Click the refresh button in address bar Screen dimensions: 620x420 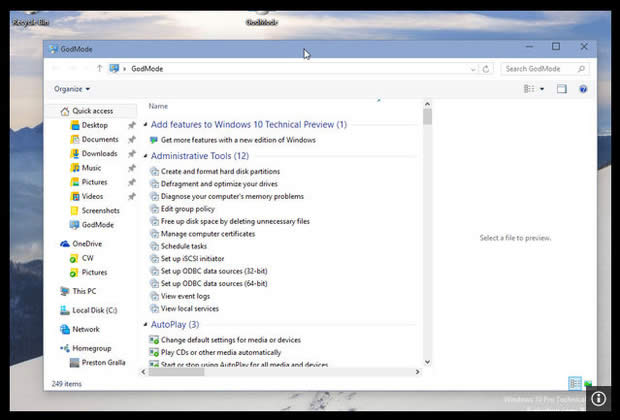pos(486,69)
